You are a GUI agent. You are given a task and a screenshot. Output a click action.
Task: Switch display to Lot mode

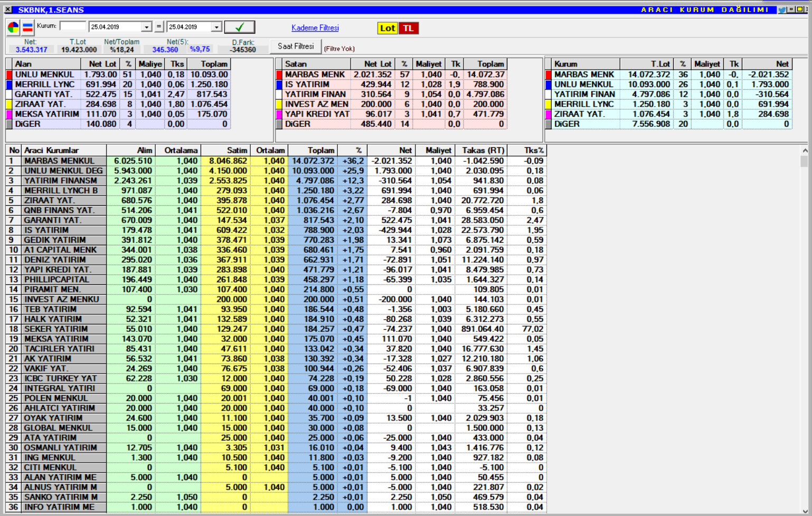click(388, 28)
